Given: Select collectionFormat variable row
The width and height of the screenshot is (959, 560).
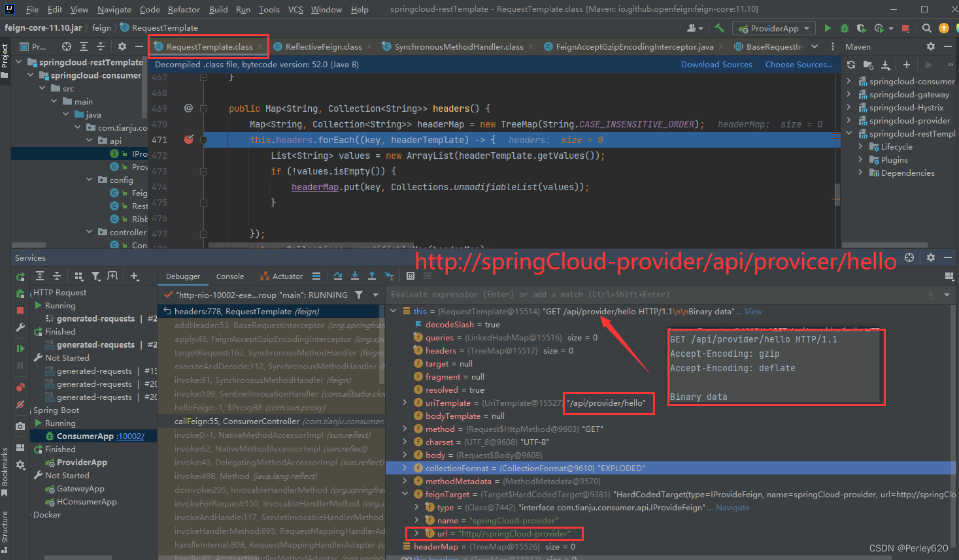Looking at the screenshot, I should coord(671,468).
